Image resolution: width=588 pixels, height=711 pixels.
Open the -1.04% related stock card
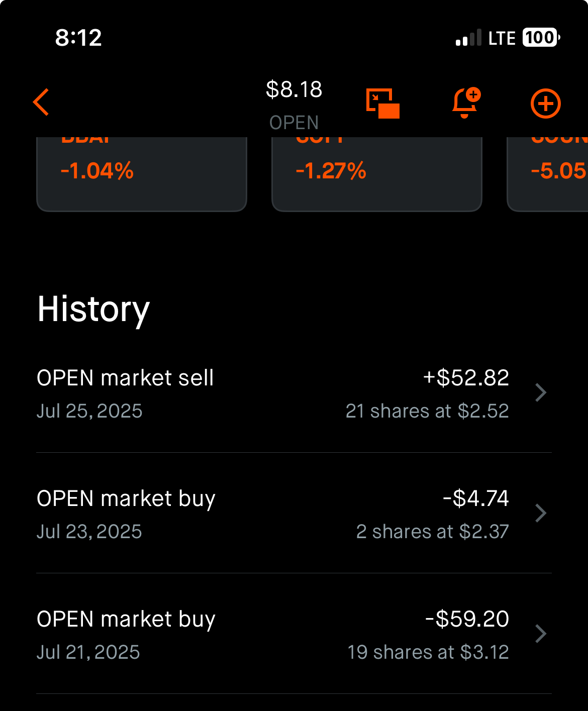[x=142, y=174]
